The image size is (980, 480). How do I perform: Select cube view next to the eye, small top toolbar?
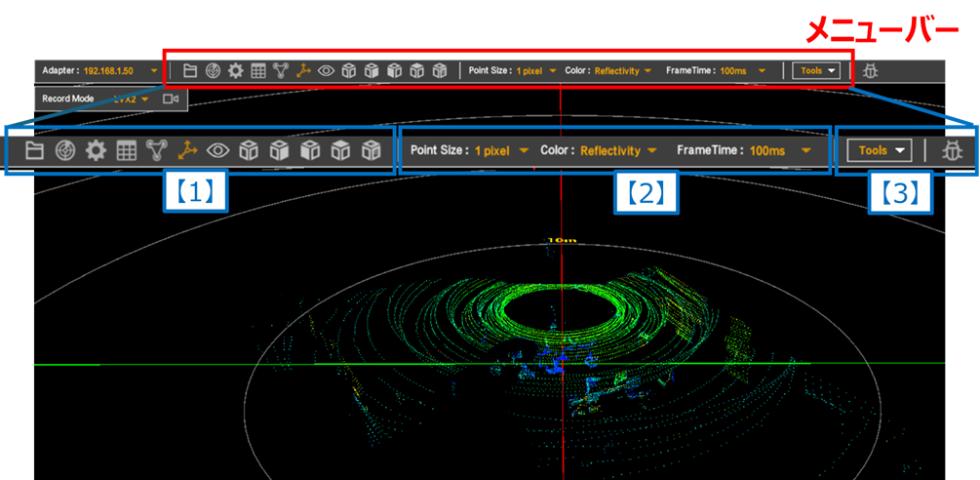[x=348, y=70]
